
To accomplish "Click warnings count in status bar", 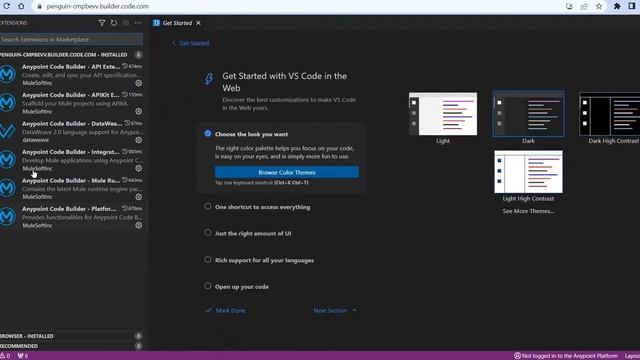I will click(5, 356).
